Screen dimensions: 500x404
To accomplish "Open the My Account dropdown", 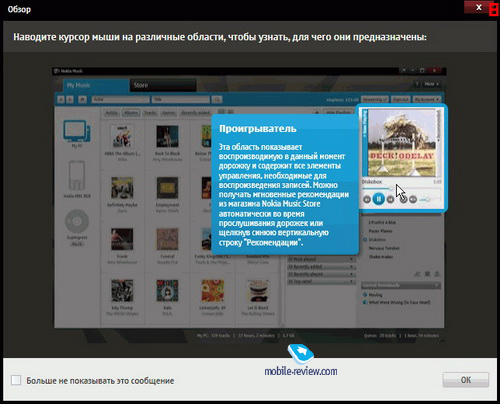I will click(427, 99).
